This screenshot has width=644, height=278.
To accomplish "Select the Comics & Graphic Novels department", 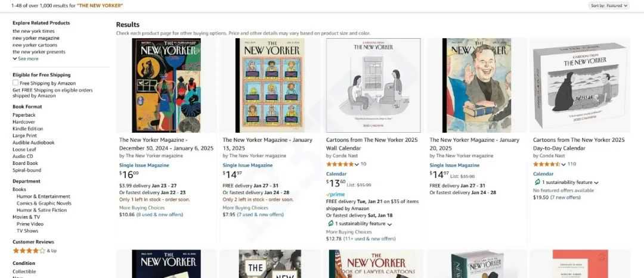I will pyautogui.click(x=44, y=204).
